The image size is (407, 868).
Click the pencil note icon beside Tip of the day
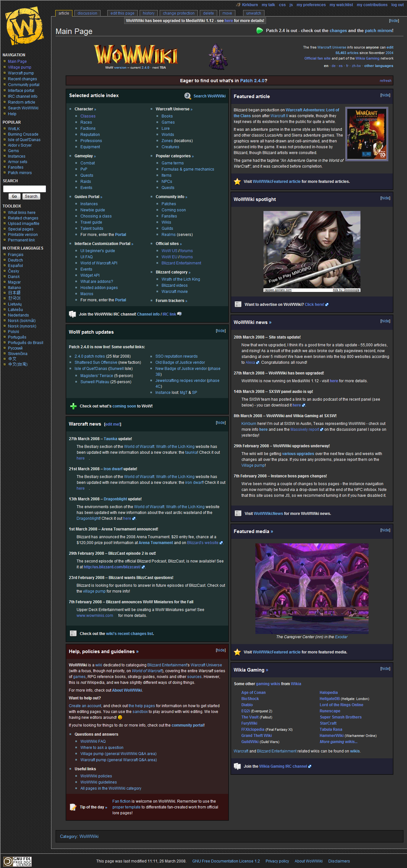pos(73,807)
